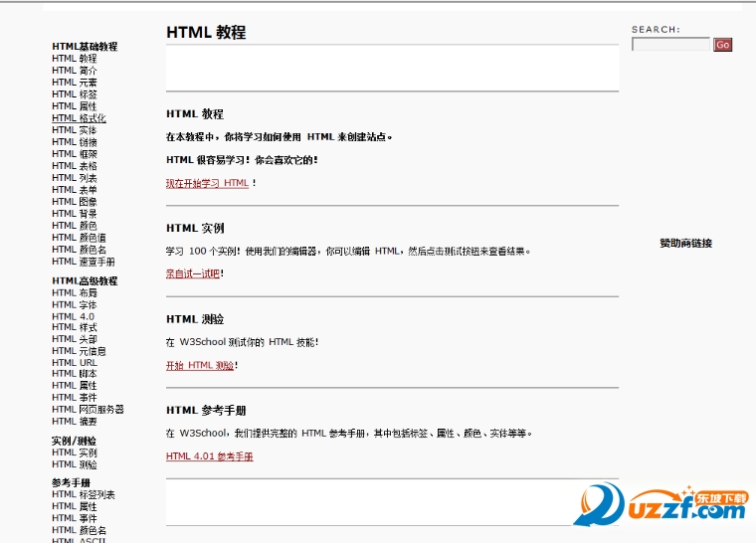
Task: Open the HTML 元素 sidebar link
Action: pyautogui.click(x=75, y=83)
